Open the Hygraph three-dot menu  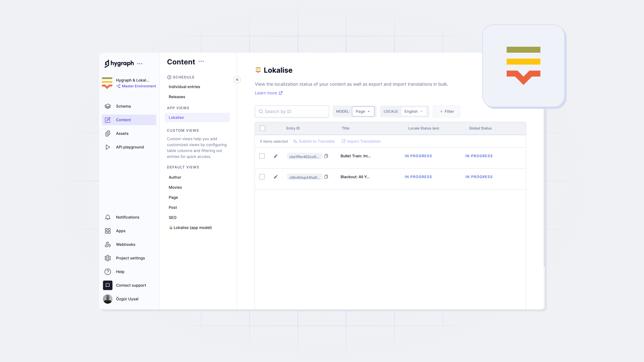140,64
